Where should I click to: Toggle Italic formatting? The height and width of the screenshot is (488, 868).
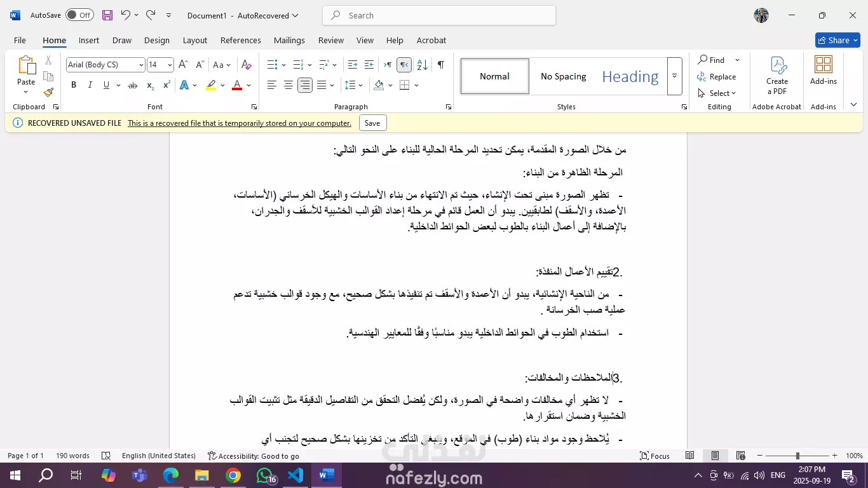point(90,85)
